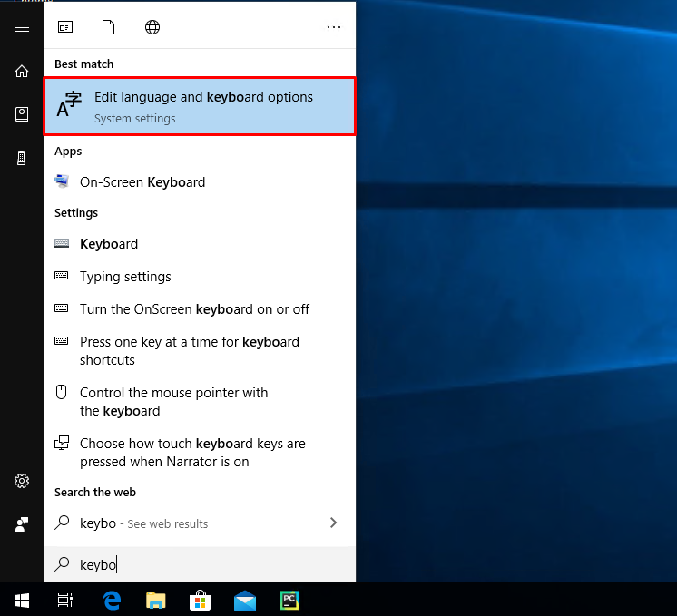Viewport: 677px width, 616px height.
Task: Focus the search box containing keybo
Action: [200, 564]
